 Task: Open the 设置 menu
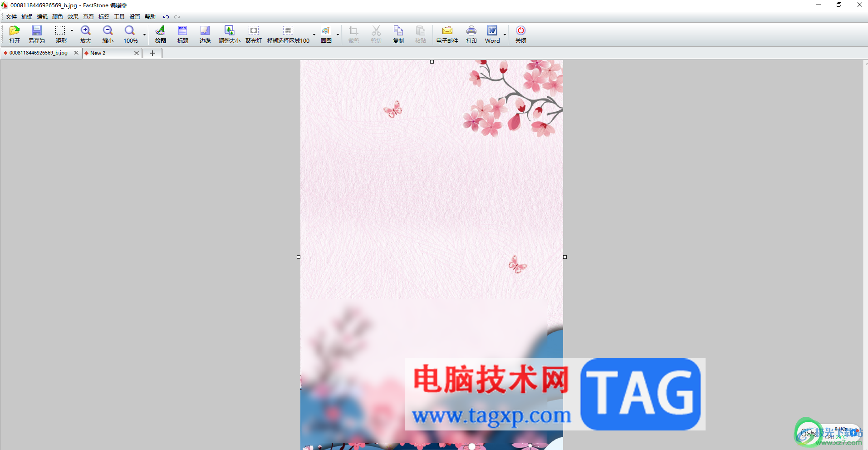click(x=135, y=17)
